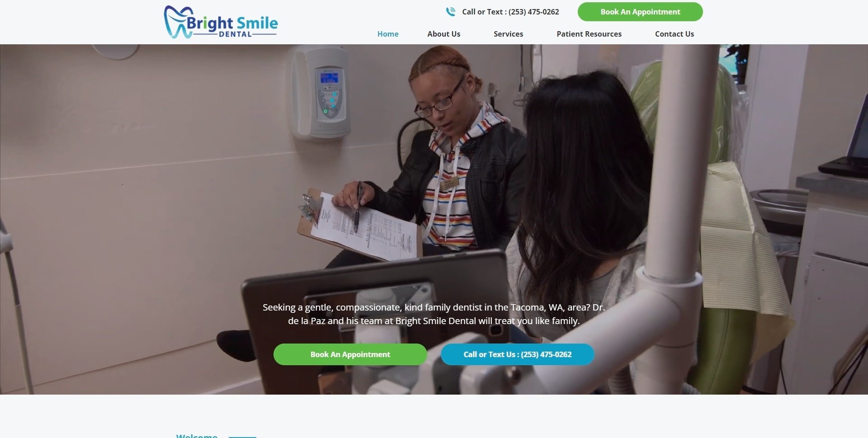Screen dimensions: 868x438
Task: Open the Patient Resources menu
Action: pos(589,34)
